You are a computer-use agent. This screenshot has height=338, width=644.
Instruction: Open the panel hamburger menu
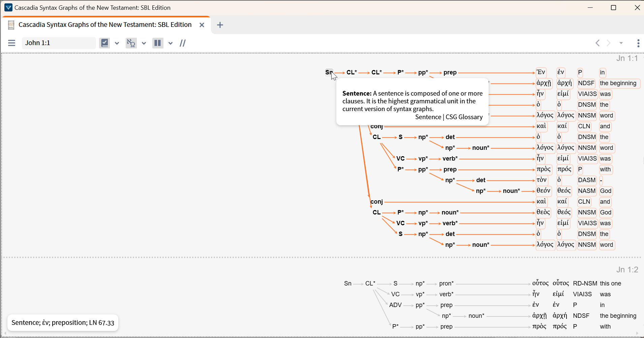[12, 43]
